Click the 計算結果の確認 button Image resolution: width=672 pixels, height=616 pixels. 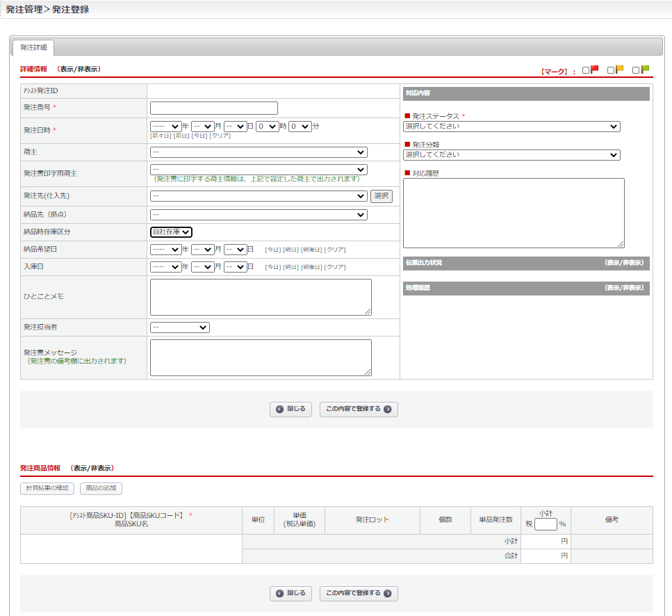(x=47, y=489)
